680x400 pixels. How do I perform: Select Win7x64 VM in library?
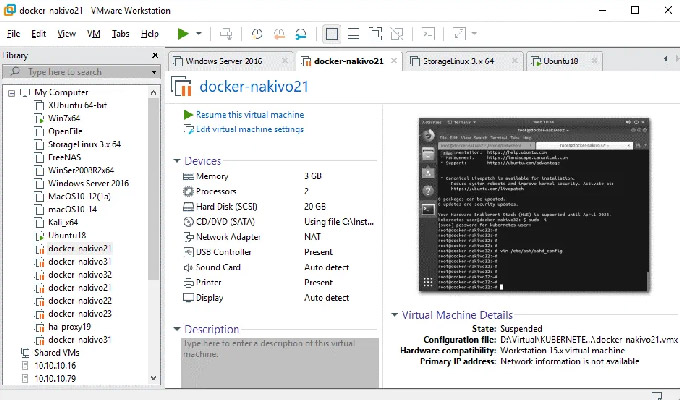pos(64,118)
